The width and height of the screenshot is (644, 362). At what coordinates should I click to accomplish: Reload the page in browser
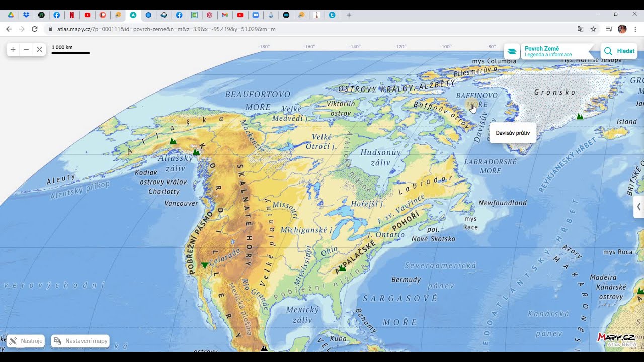pos(35,29)
